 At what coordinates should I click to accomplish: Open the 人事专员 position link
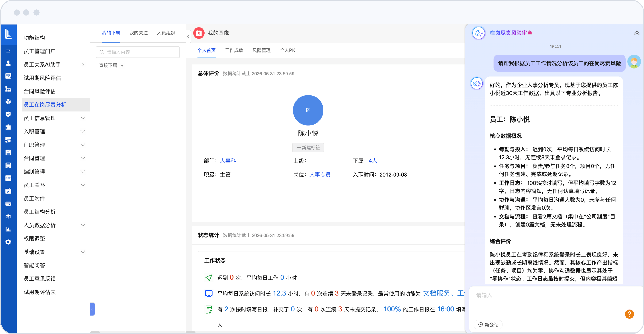point(320,175)
